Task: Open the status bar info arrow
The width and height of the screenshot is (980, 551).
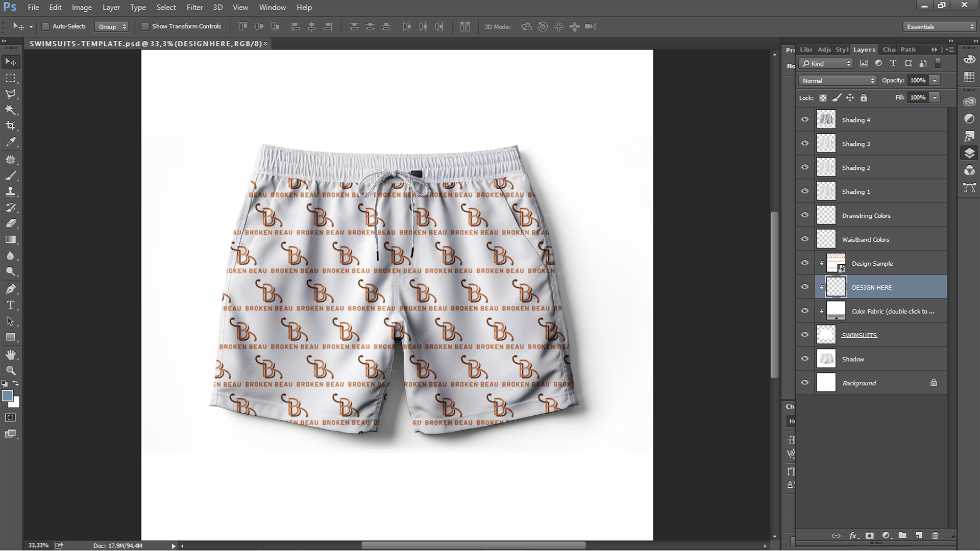Action: [x=174, y=546]
